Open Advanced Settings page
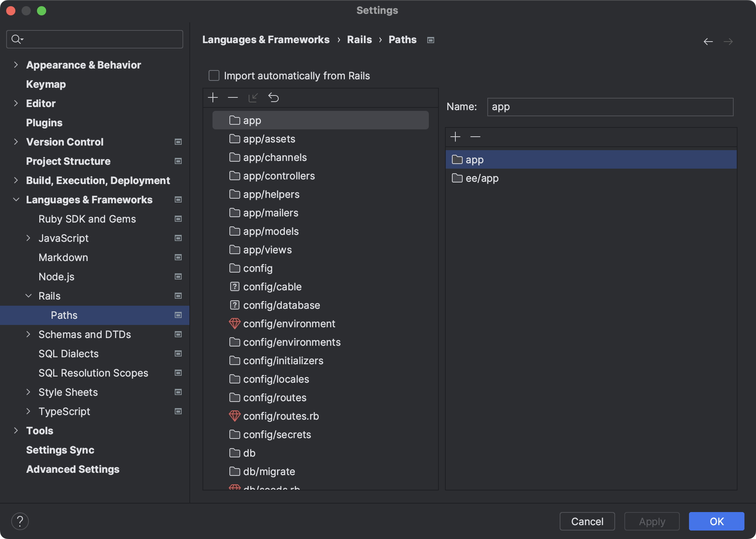 (73, 469)
